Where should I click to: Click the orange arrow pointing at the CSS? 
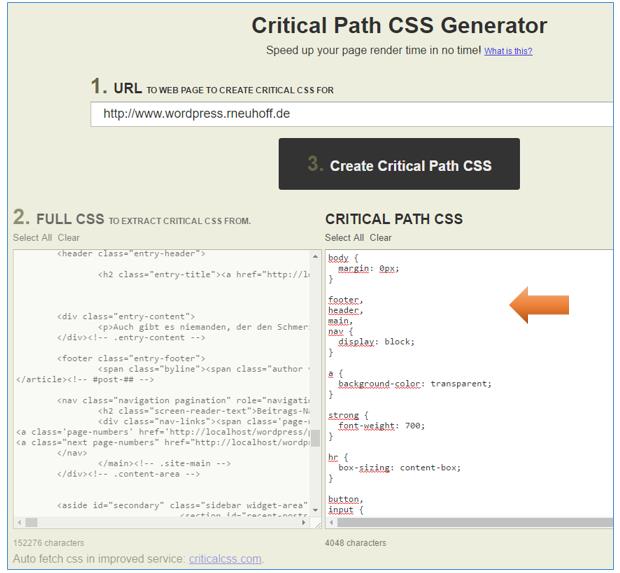tap(539, 305)
